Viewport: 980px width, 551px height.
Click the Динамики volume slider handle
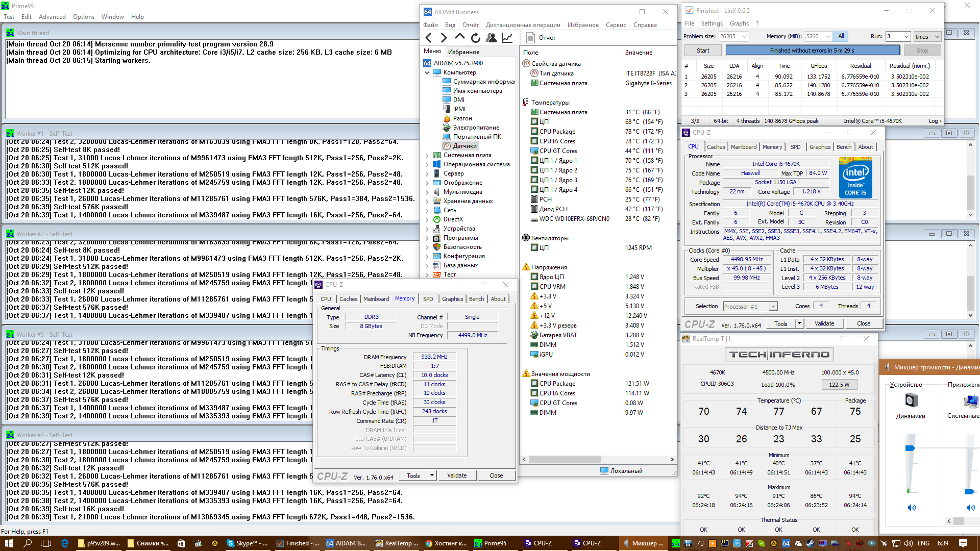pyautogui.click(x=910, y=448)
